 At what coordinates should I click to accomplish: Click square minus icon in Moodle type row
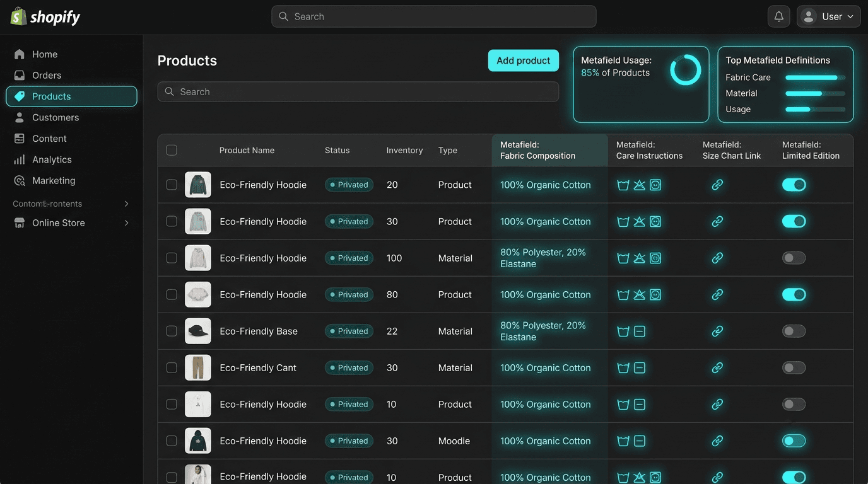(640, 441)
